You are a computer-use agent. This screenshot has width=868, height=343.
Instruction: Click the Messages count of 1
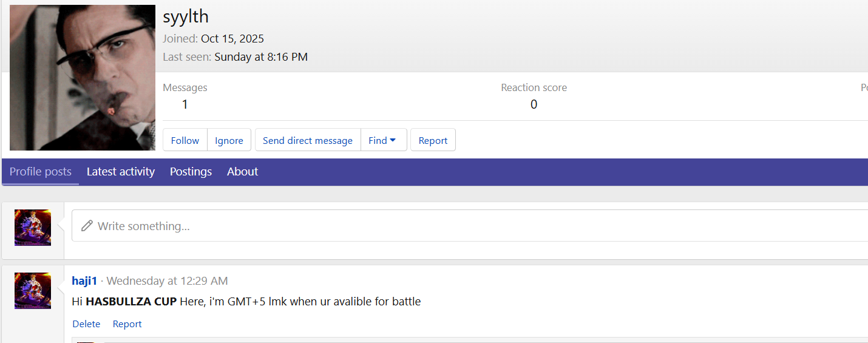185,104
